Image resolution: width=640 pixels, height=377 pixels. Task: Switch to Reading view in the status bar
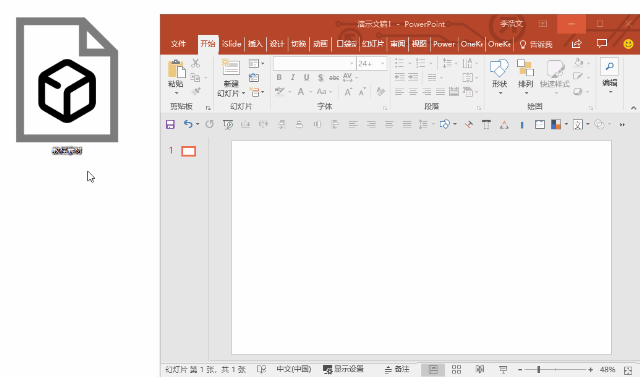[480, 369]
